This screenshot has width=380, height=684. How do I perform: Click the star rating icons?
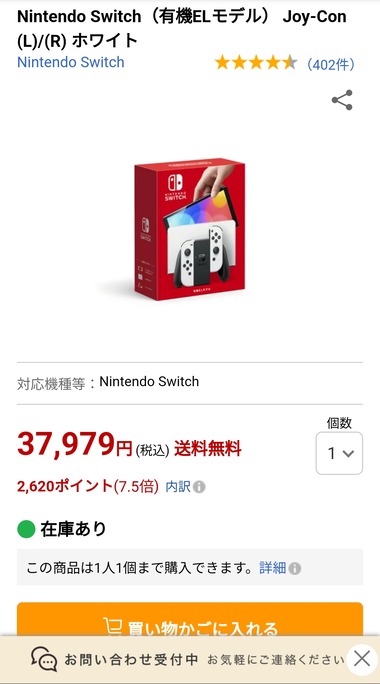256,64
